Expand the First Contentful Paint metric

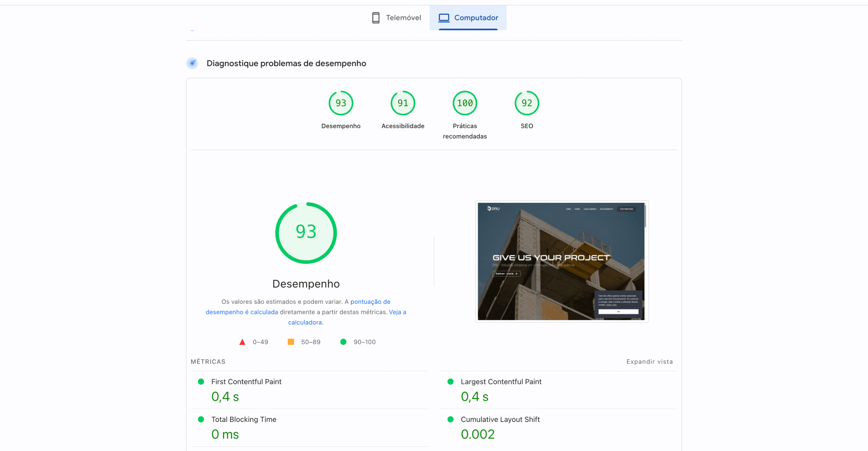(x=246, y=381)
